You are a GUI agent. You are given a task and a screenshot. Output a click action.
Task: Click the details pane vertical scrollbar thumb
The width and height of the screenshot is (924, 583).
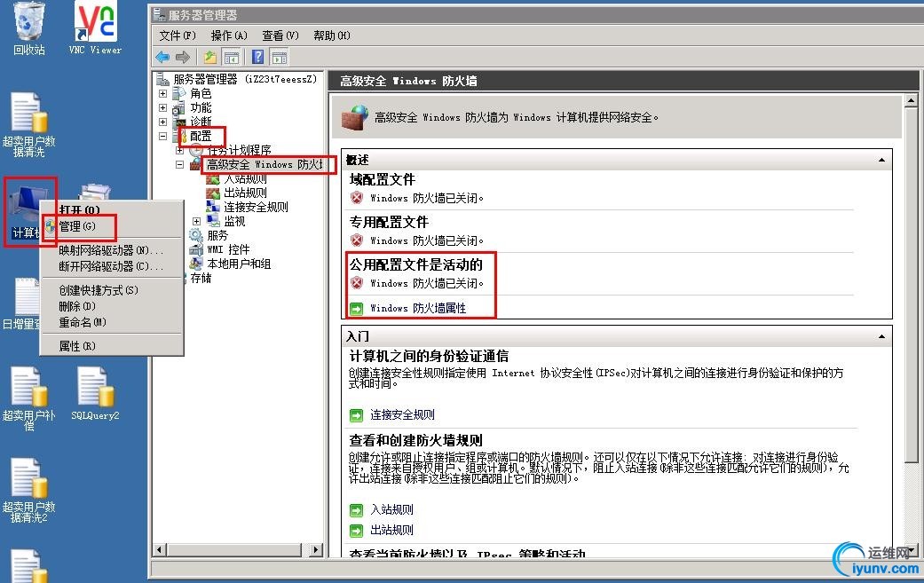click(911, 285)
